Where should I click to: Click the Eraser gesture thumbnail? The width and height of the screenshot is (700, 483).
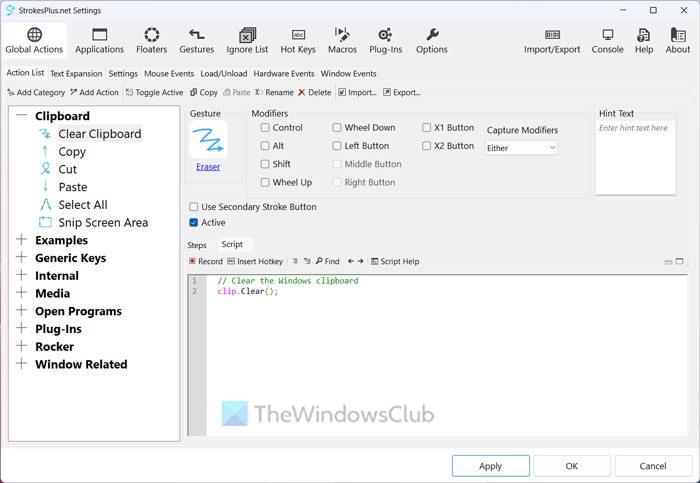click(208, 140)
